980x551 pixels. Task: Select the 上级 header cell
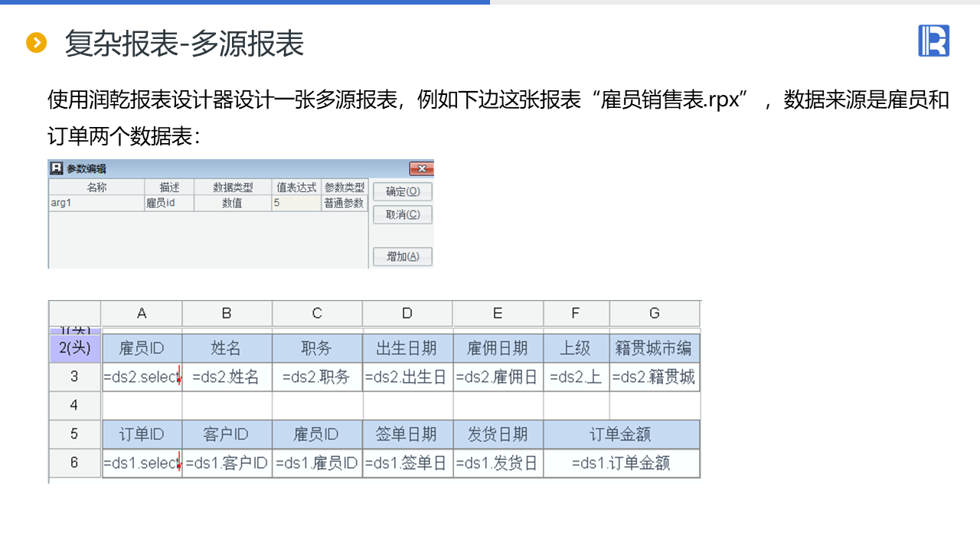pyautogui.click(x=577, y=348)
